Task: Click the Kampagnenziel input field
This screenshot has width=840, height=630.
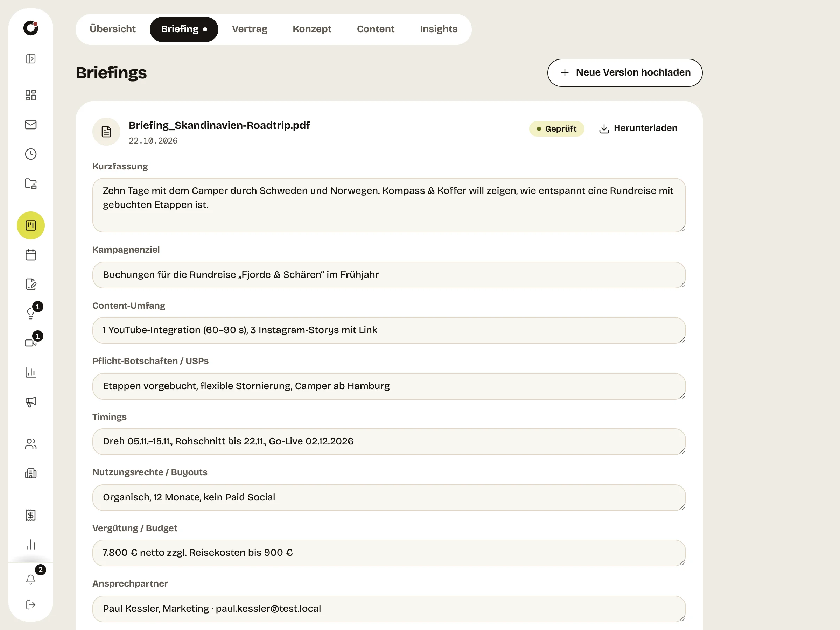Action: (x=389, y=275)
